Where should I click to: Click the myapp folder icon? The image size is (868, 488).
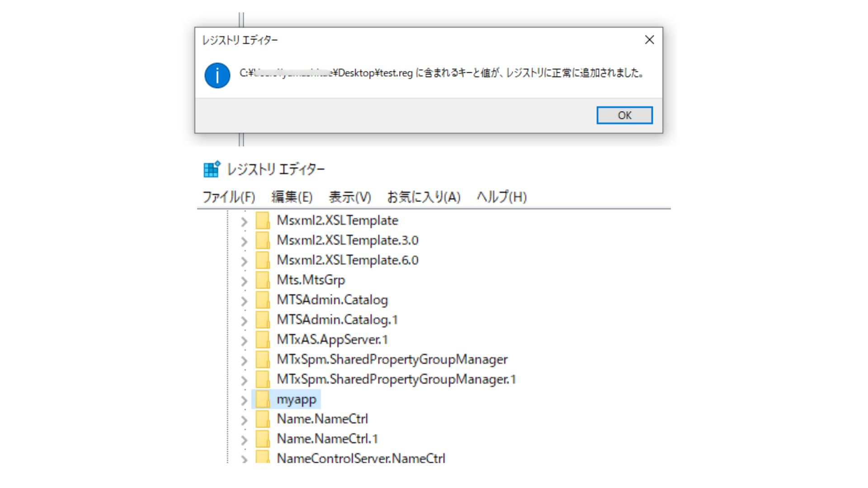click(x=263, y=399)
